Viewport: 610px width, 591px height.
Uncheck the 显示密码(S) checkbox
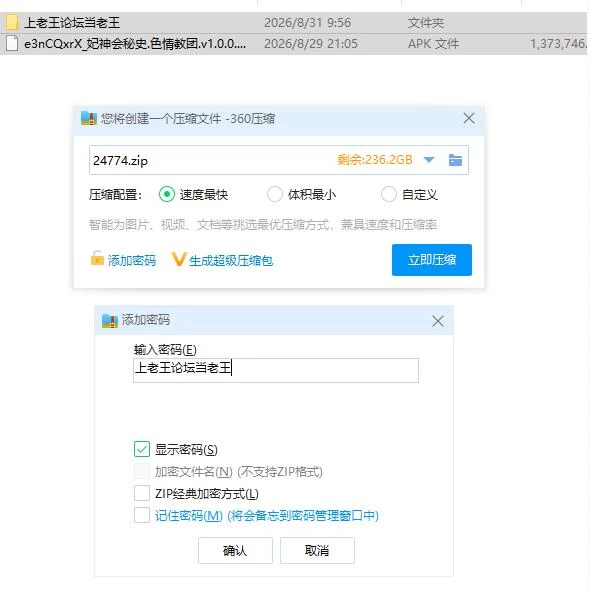[x=142, y=449]
